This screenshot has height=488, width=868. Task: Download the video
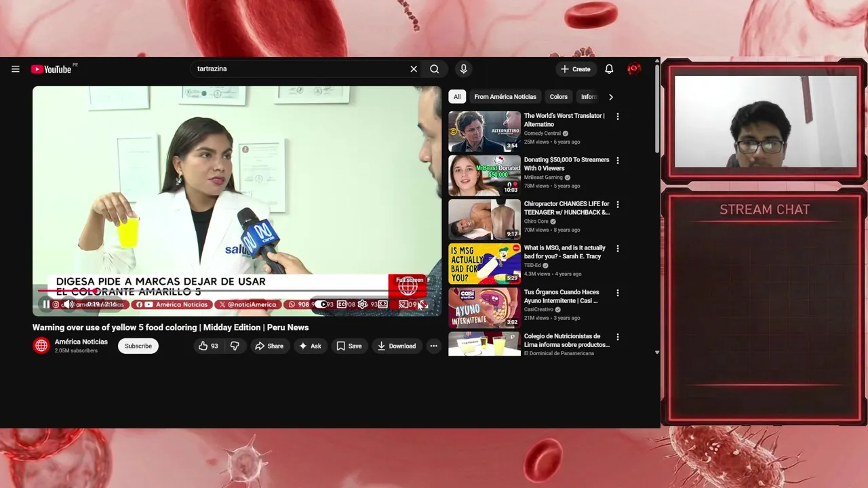(x=397, y=346)
